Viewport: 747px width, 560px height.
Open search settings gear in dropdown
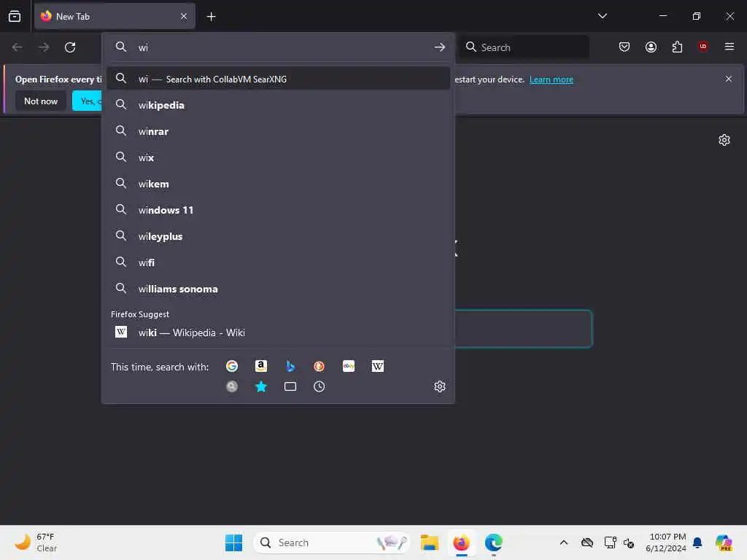click(x=440, y=386)
